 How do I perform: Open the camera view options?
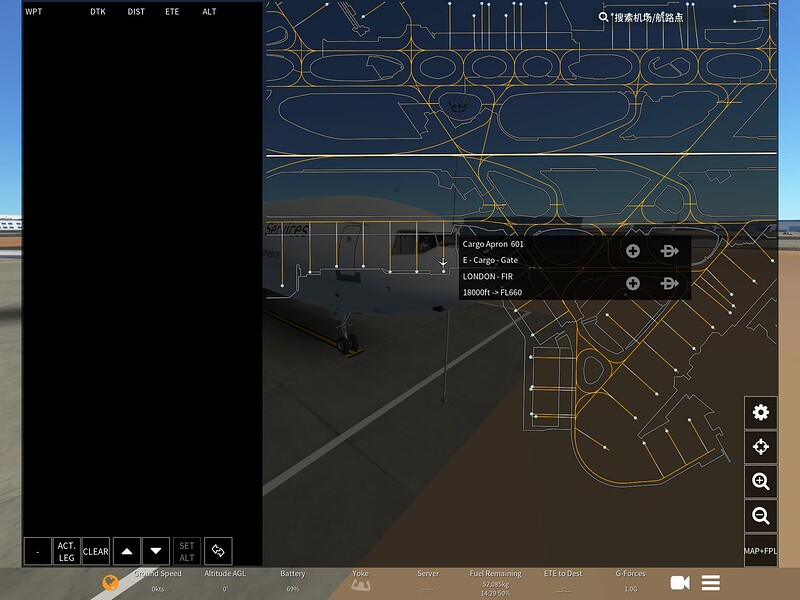680,583
